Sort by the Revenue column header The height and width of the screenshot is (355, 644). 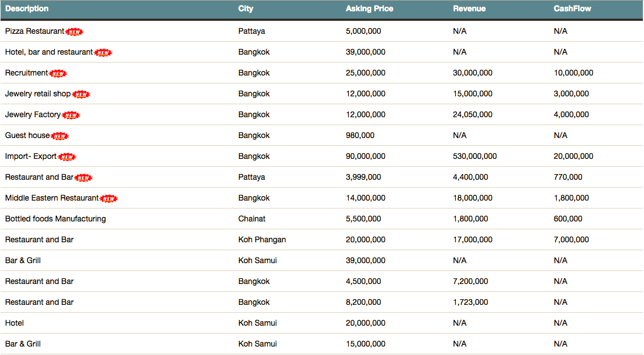(469, 8)
